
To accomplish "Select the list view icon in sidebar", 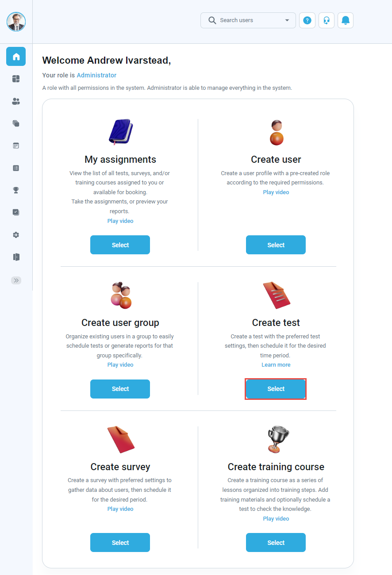I will click(x=16, y=168).
